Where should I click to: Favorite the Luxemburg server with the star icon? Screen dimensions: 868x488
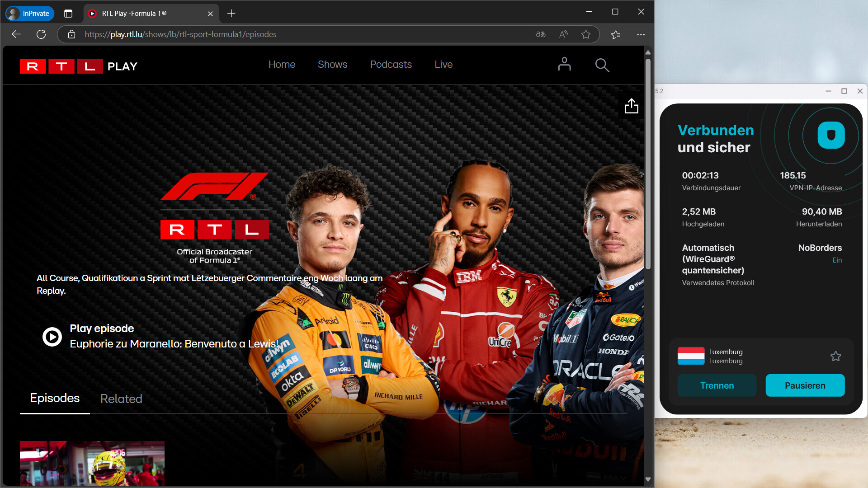[835, 356]
